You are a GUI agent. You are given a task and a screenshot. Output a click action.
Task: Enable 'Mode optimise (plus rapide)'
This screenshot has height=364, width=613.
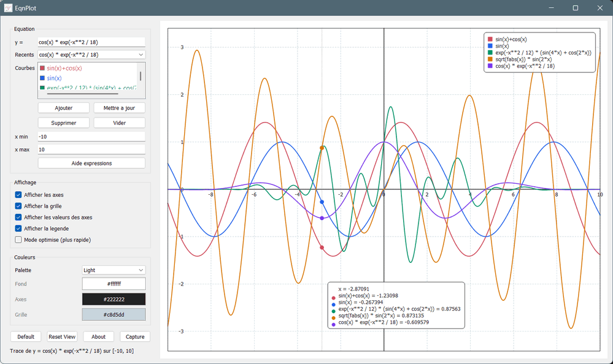[x=18, y=239]
